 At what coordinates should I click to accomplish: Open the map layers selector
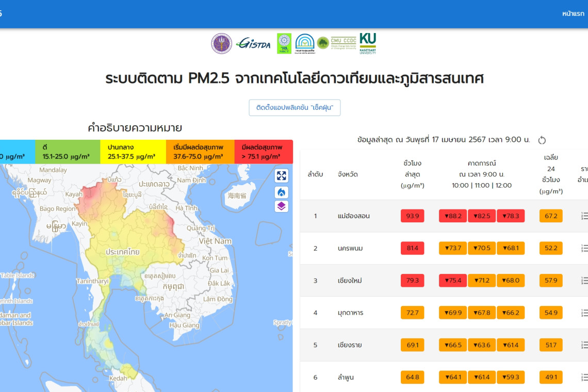pyautogui.click(x=281, y=206)
